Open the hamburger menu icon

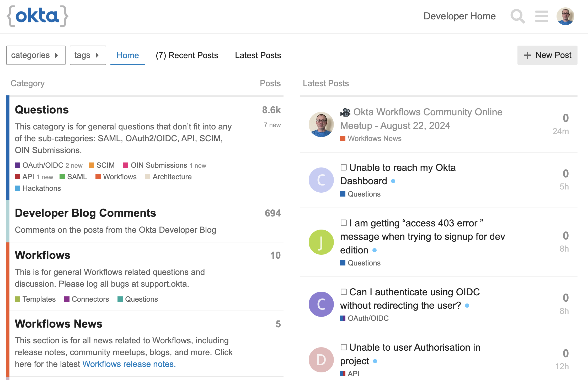point(542,16)
